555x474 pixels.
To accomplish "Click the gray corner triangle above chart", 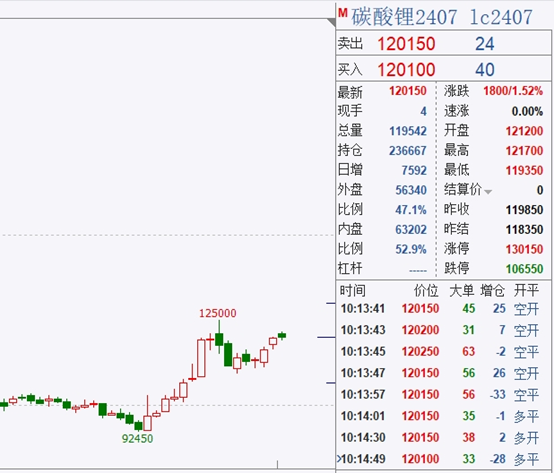I will pos(331,23).
